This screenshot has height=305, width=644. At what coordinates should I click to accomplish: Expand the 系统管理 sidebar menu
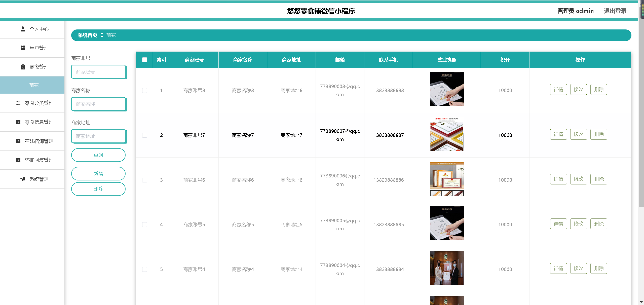[39, 179]
